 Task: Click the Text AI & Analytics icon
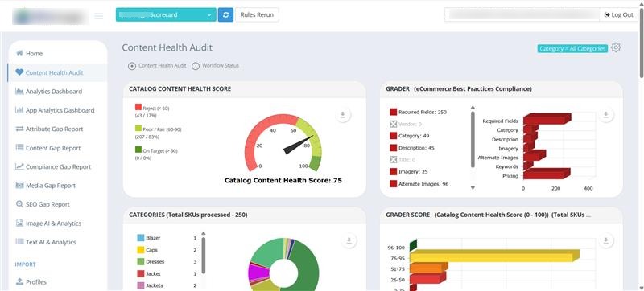coord(19,242)
